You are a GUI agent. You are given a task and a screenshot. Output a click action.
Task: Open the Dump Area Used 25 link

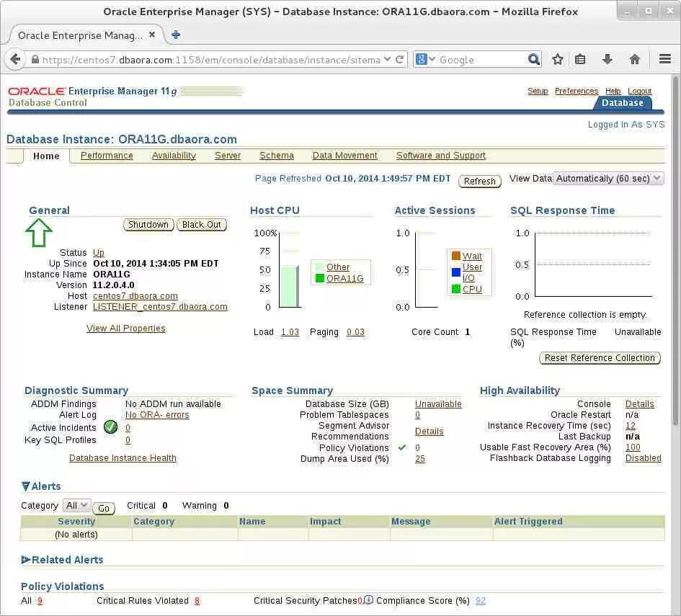[420, 458]
